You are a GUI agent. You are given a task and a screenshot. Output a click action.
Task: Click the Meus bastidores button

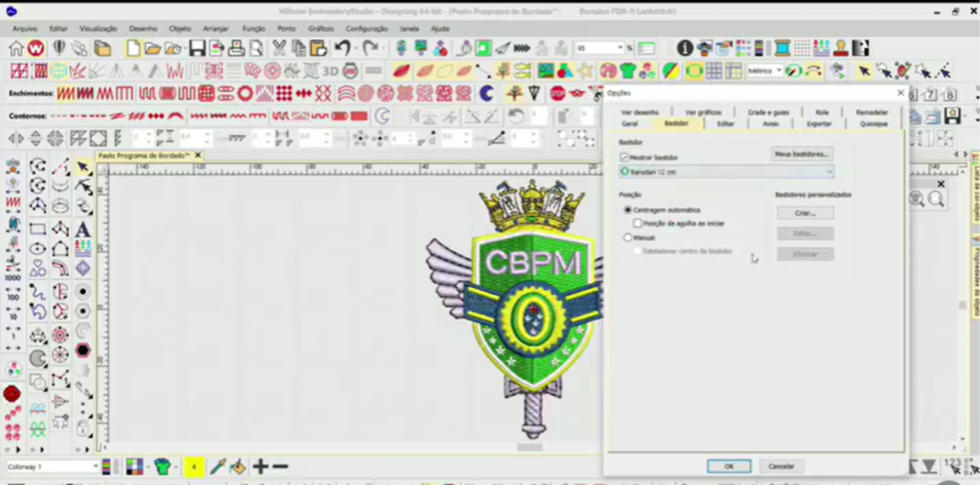(x=801, y=154)
